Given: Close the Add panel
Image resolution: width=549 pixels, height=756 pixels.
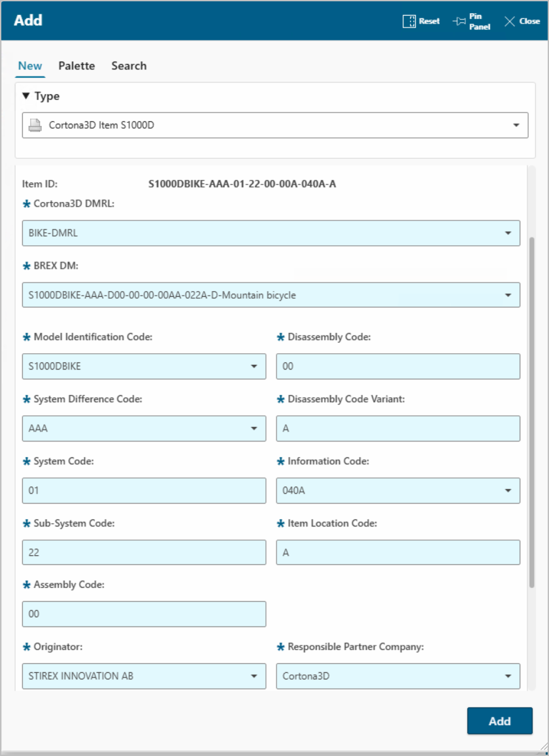Looking at the screenshot, I should pyautogui.click(x=510, y=22).
